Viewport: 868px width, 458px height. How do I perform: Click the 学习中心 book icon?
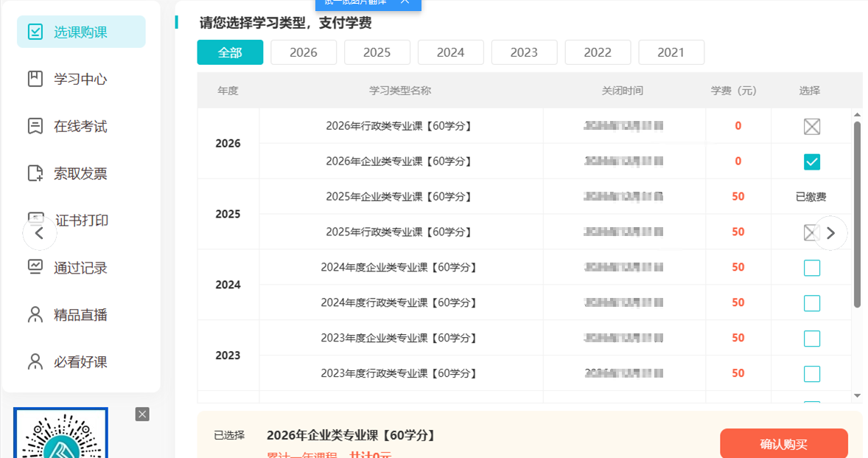pyautogui.click(x=35, y=79)
